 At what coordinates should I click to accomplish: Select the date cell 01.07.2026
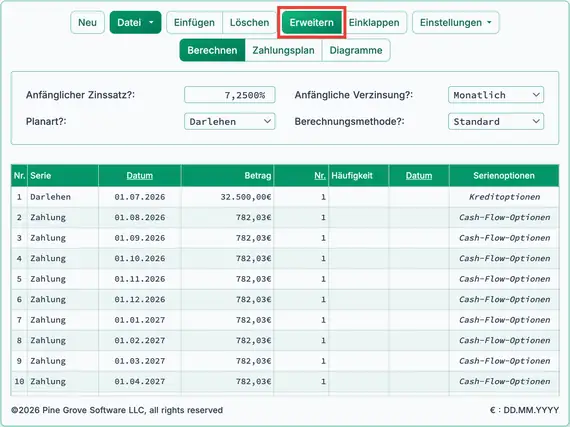click(x=140, y=197)
